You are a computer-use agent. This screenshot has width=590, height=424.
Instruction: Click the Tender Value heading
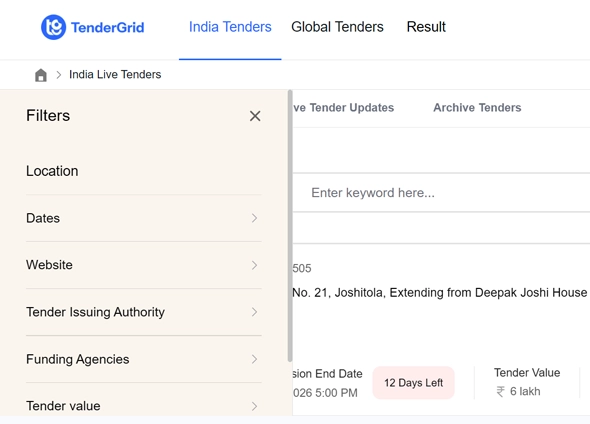coord(527,373)
